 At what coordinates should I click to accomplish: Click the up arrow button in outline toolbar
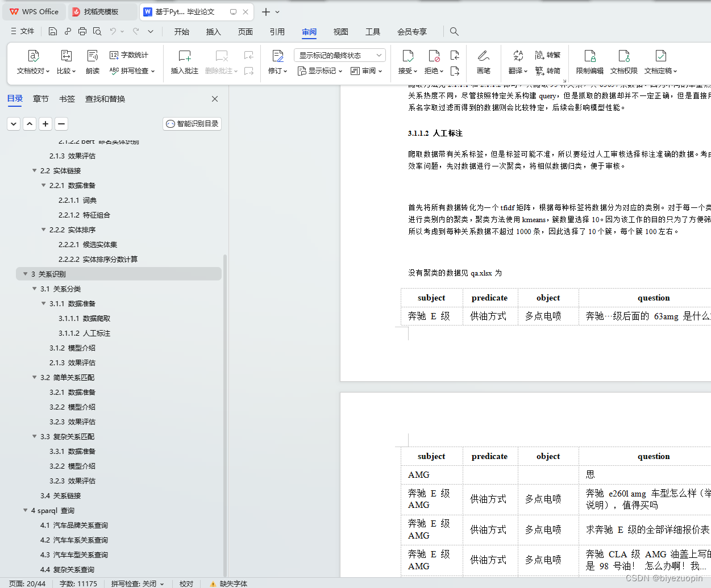tap(30, 123)
